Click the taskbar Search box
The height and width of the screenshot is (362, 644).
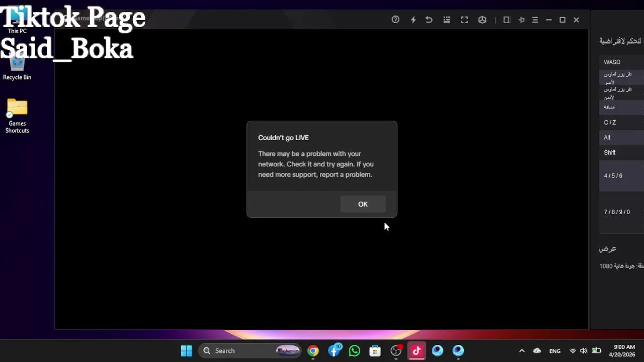[249, 350]
